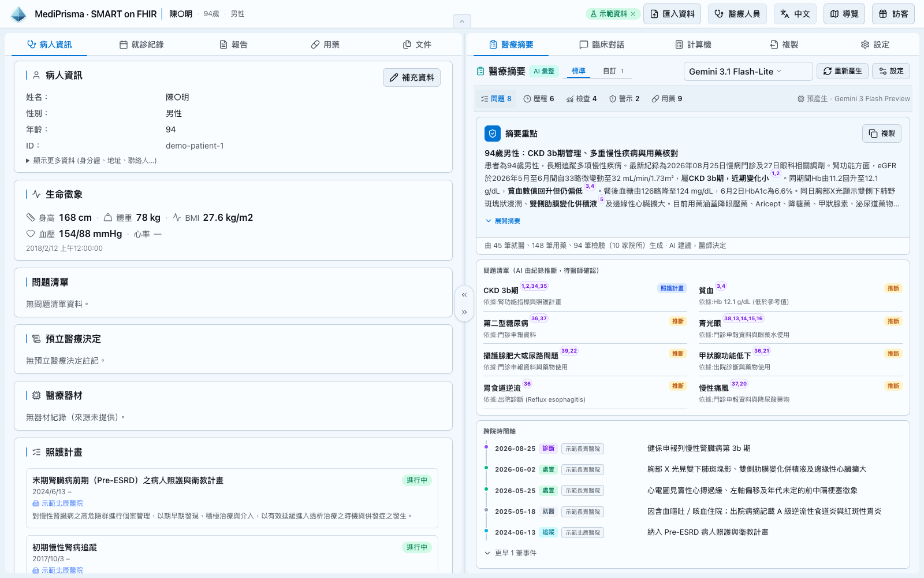This screenshot has width=924, height=578.
Task: Click the shield icon beside 摘要重點
Action: (493, 134)
